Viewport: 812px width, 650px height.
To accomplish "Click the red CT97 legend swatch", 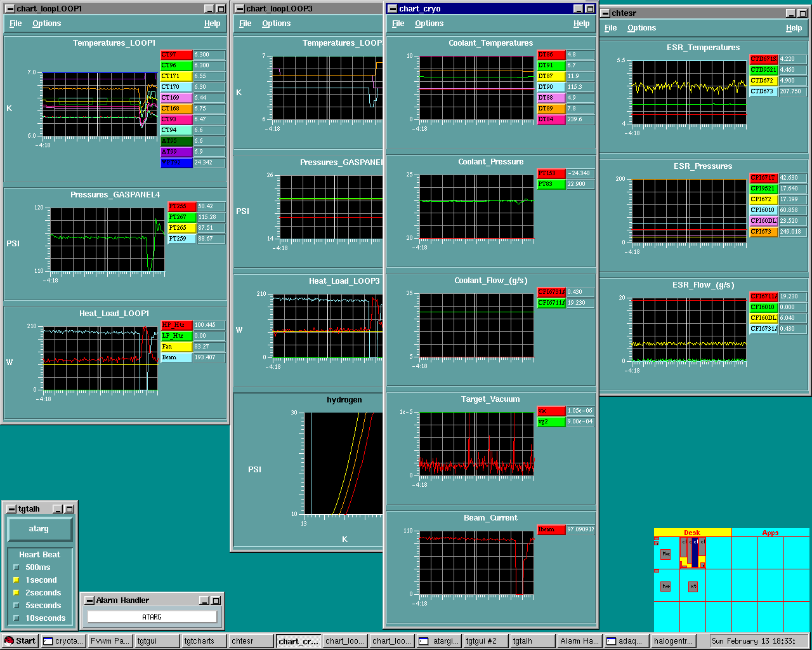I will pos(176,55).
